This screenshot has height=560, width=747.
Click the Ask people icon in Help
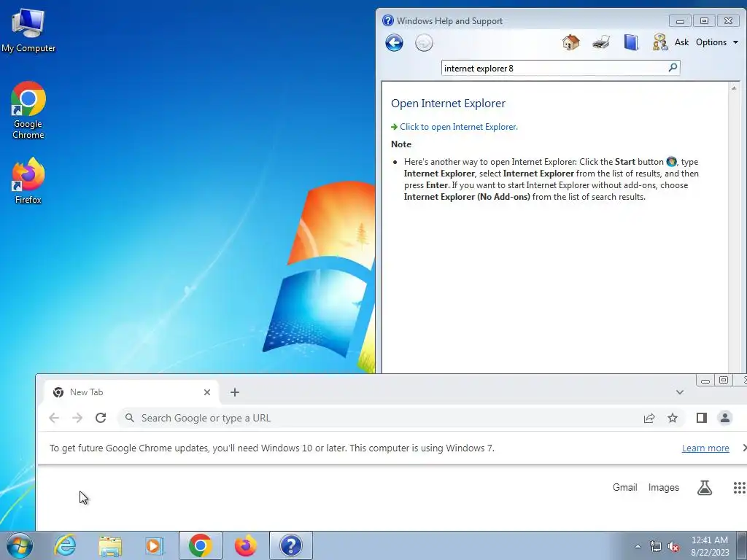[x=660, y=42]
